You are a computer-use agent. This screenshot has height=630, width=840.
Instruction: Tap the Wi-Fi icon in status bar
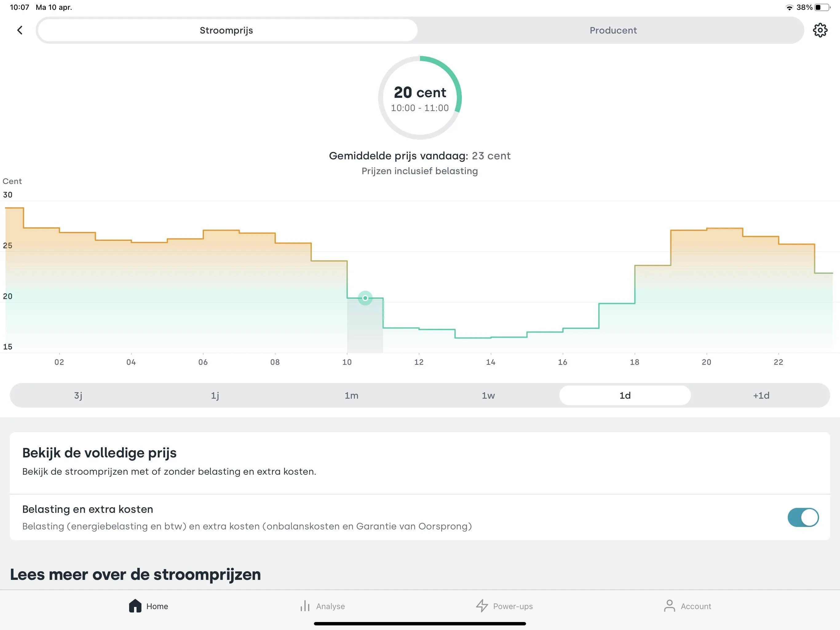(790, 7)
